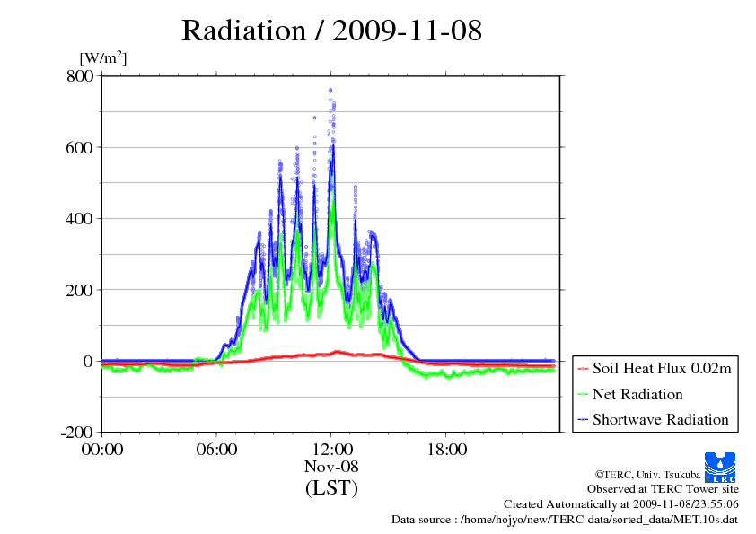This screenshot has height=534, width=756.
Task: Click the 0 y-axis tick label
Action: pos(88,362)
